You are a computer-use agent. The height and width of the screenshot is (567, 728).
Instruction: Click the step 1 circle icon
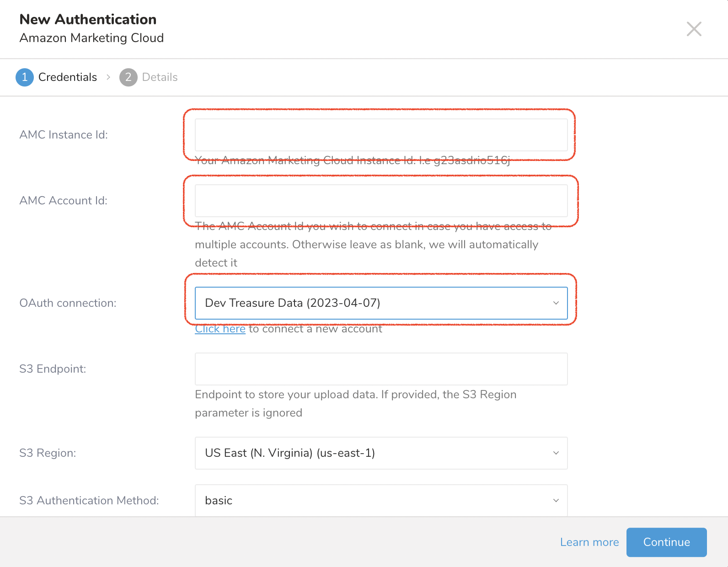click(25, 77)
